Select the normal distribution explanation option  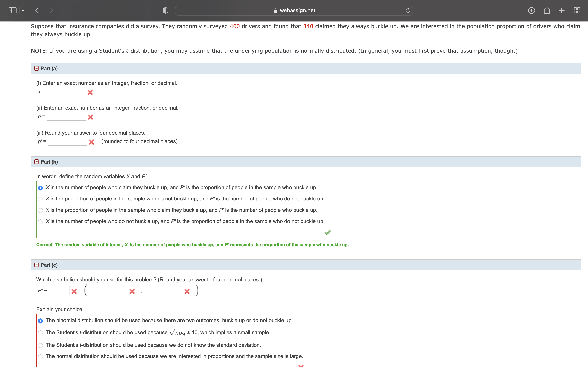41,357
